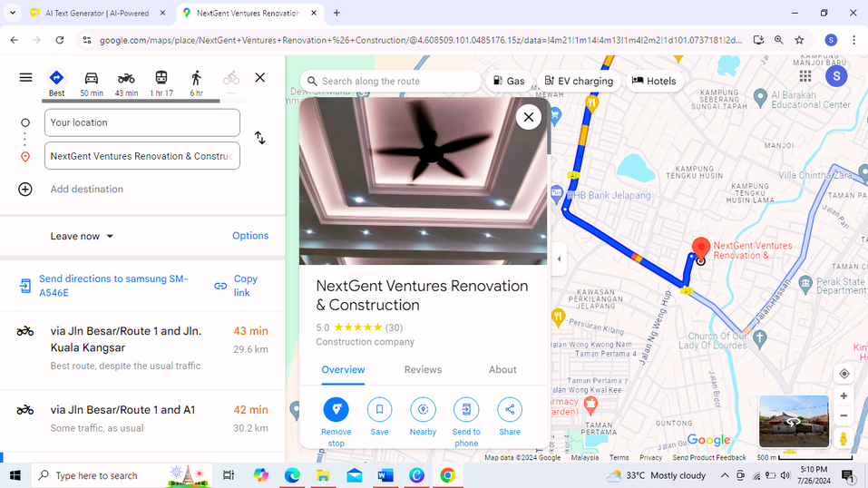
Task: Collapse the side panel arrow
Action: [559, 259]
